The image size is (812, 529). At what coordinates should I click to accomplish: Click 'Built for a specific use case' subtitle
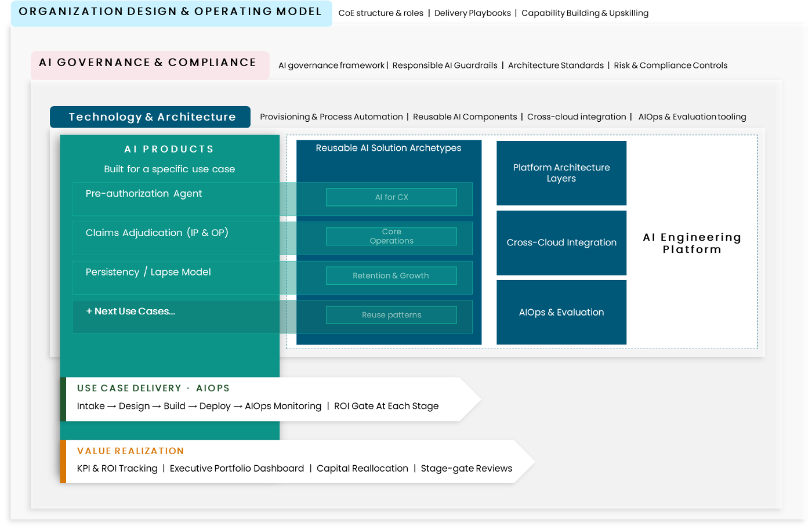pos(169,169)
